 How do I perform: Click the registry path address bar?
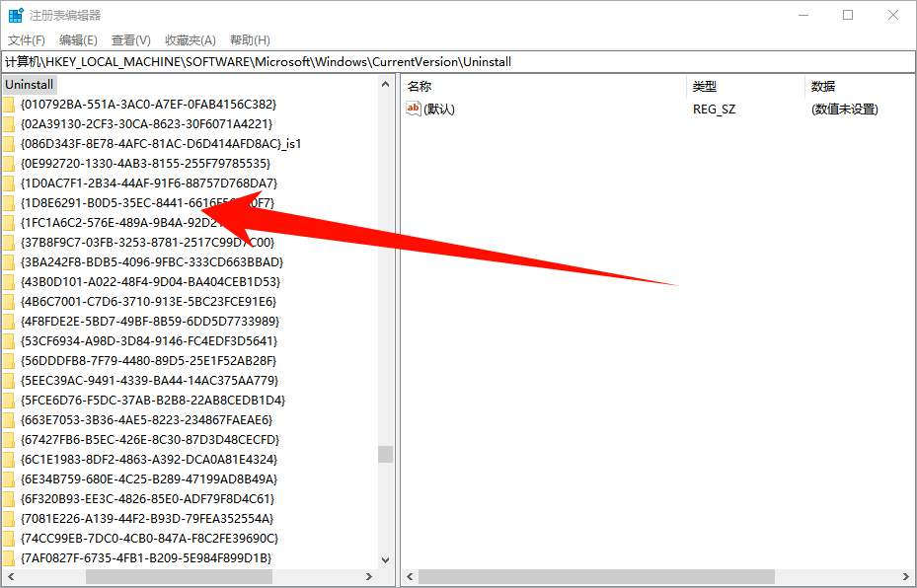pyautogui.click(x=458, y=62)
